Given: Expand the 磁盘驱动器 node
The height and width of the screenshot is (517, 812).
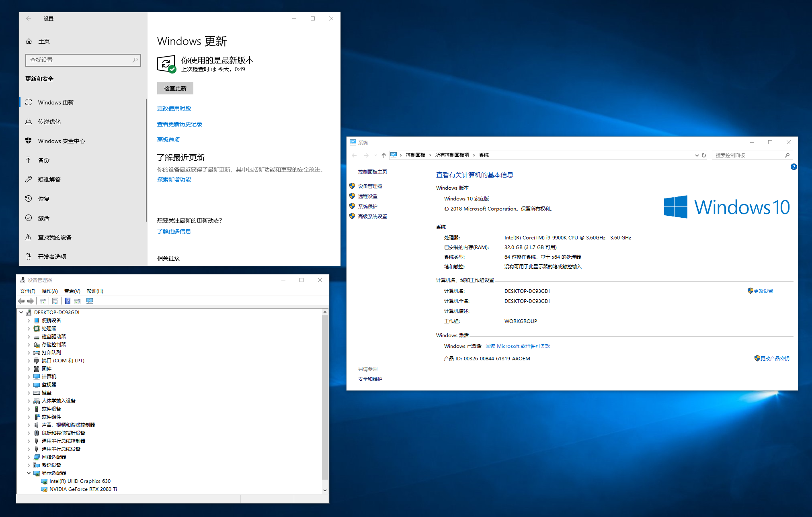Looking at the screenshot, I should coord(29,337).
